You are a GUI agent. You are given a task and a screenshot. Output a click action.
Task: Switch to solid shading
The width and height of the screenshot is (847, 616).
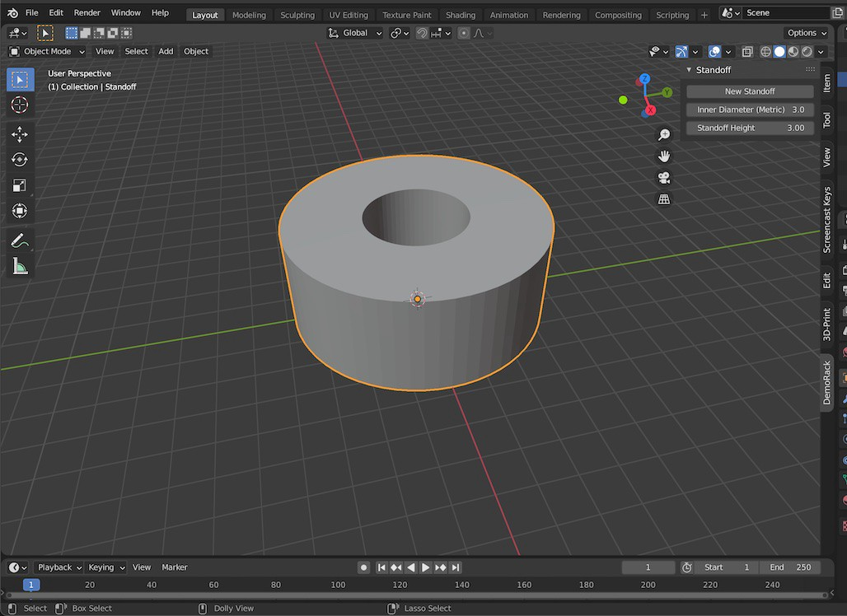tap(779, 51)
